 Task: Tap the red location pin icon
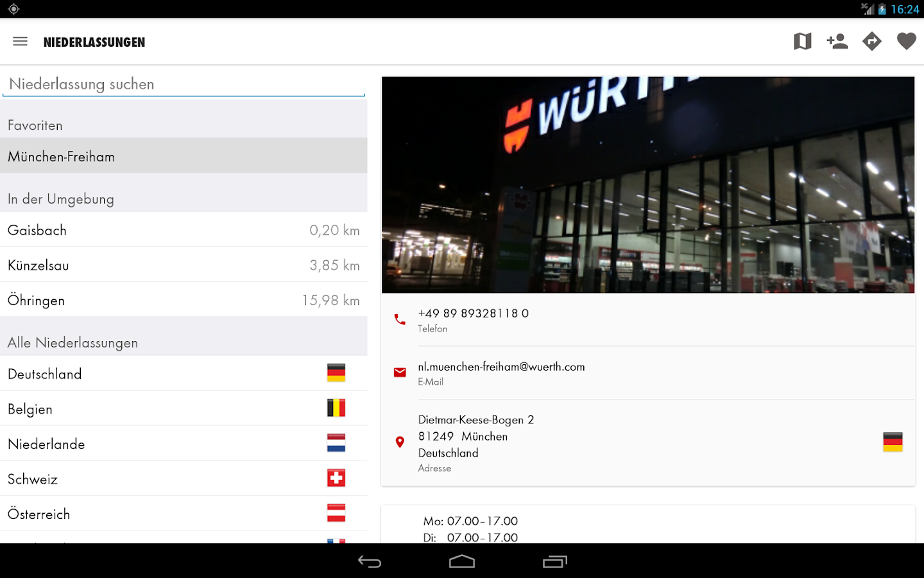click(400, 442)
